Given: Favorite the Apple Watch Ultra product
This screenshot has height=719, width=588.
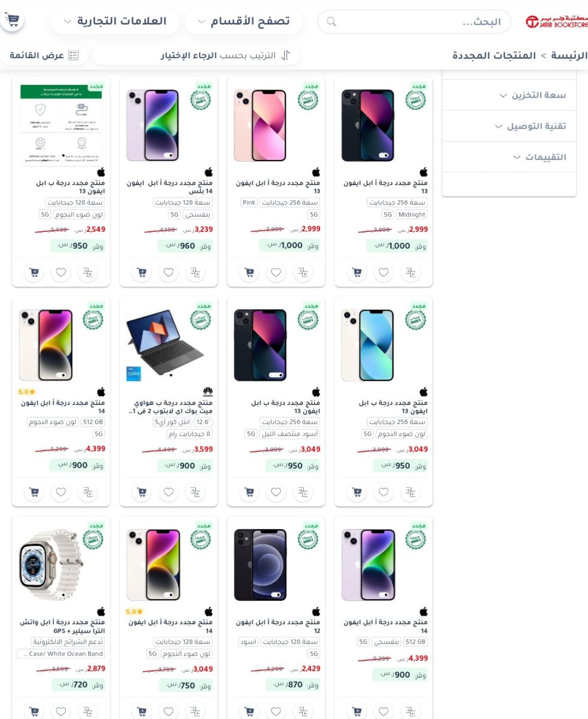Looking at the screenshot, I should pyautogui.click(x=61, y=711).
